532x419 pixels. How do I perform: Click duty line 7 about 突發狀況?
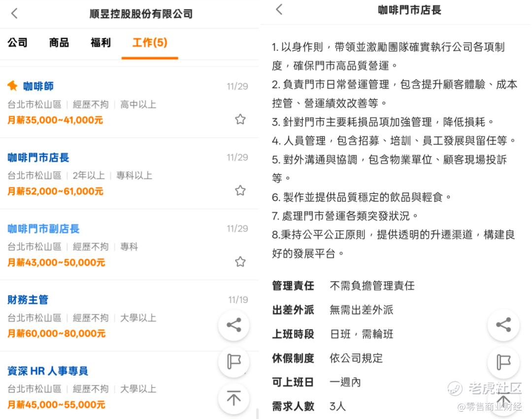(x=345, y=216)
